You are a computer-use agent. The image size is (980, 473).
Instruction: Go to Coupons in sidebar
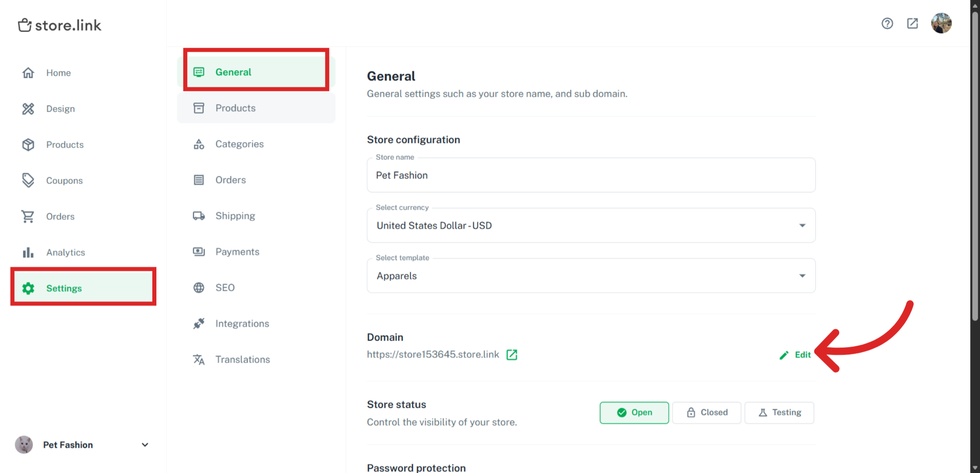coord(64,180)
